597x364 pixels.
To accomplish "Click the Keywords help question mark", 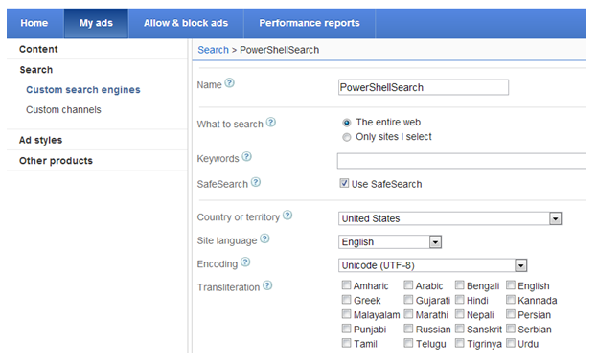I will 246,156.
